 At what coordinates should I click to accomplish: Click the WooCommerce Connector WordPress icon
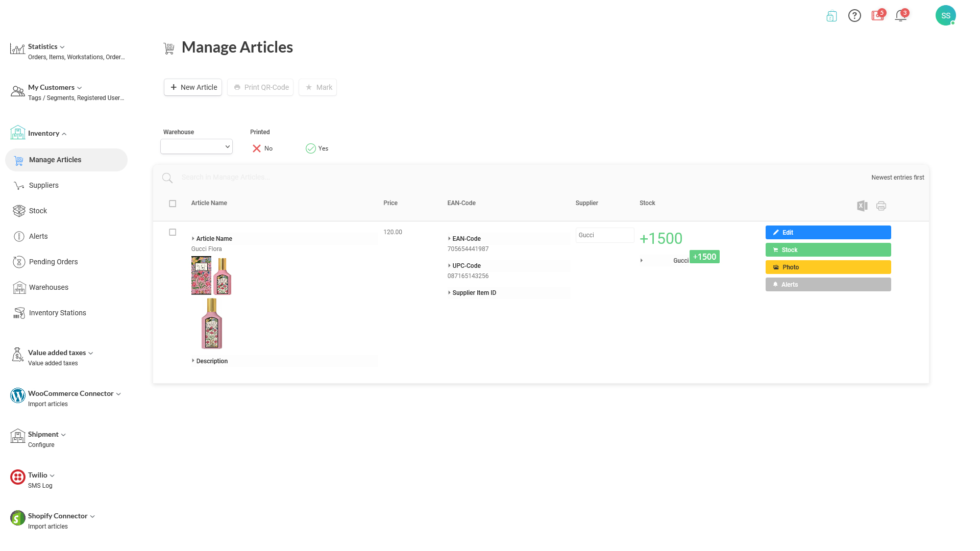(x=18, y=395)
